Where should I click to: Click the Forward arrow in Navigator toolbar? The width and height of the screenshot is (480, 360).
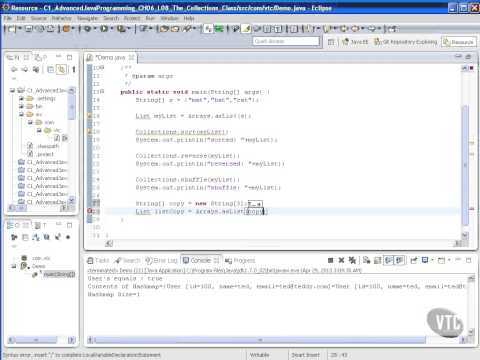(x=25, y=69)
